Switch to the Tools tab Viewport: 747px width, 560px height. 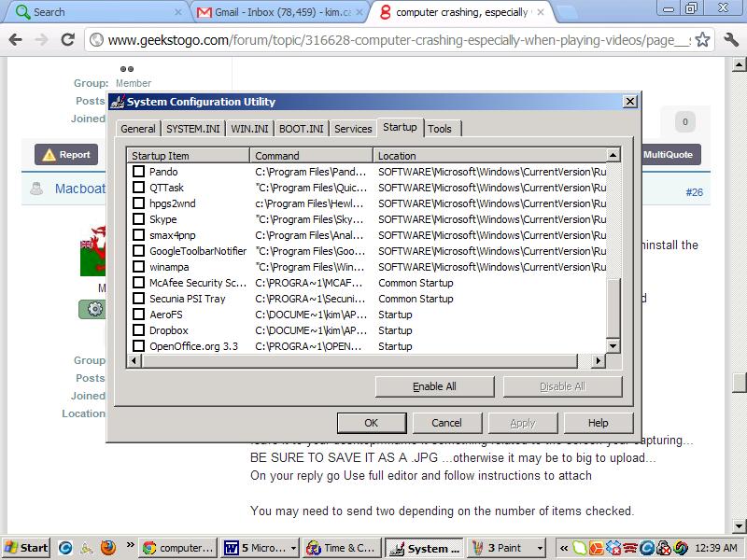click(x=442, y=129)
